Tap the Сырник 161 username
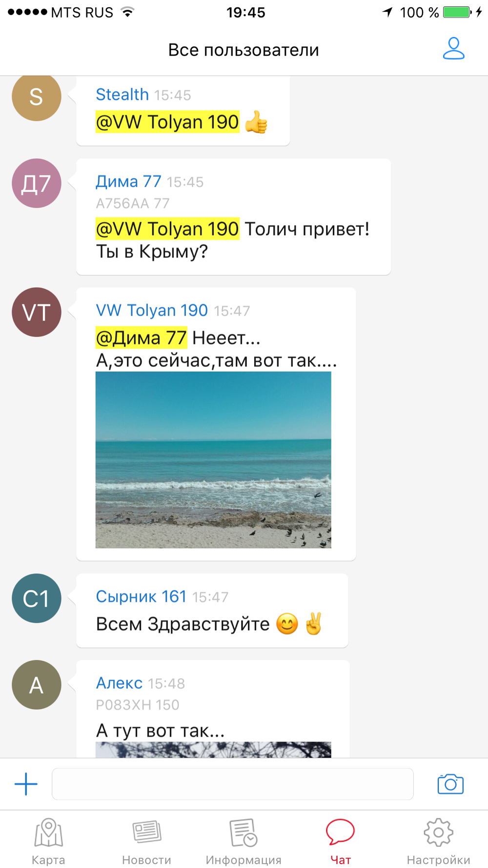The width and height of the screenshot is (488, 868). pyautogui.click(x=141, y=596)
